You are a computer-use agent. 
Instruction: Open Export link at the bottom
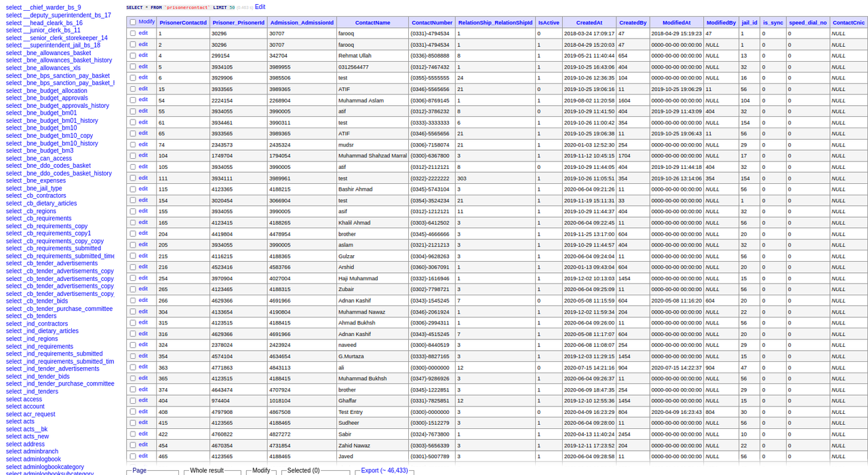(384, 470)
